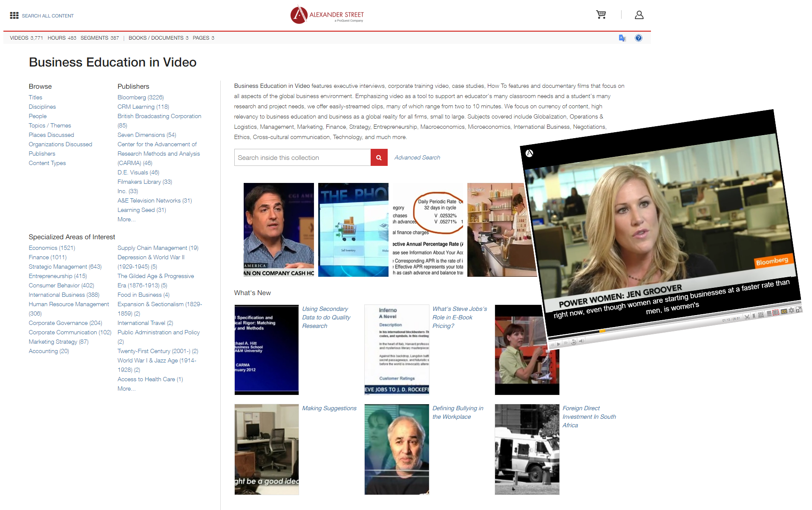Click the red search magnifier button
The image size is (812, 510).
(379, 157)
